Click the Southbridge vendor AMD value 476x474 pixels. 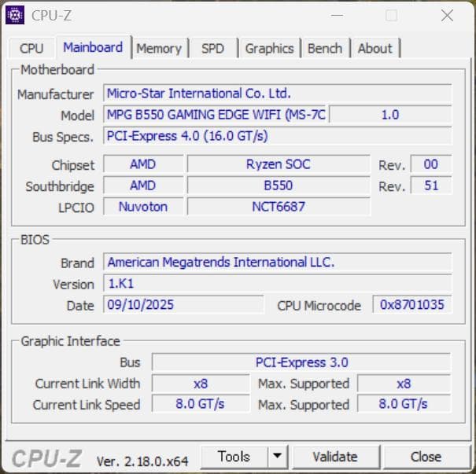[143, 186]
